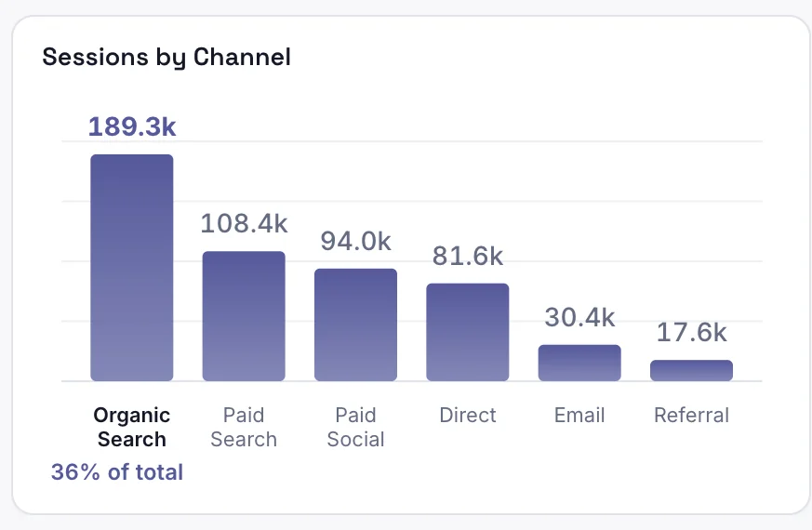Click the Direct axis label
Viewport: 812px width, 530px height.
[x=468, y=415]
